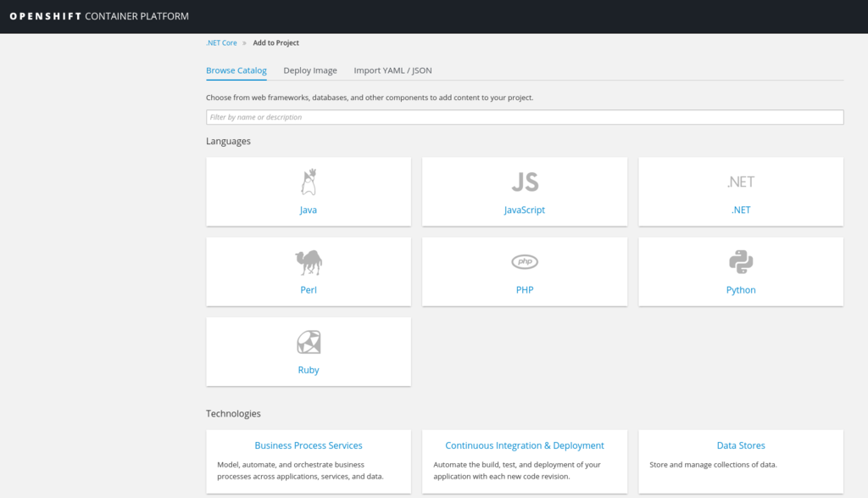Open the PHP language link
Viewport: 868px width, 498px height.
click(x=525, y=289)
